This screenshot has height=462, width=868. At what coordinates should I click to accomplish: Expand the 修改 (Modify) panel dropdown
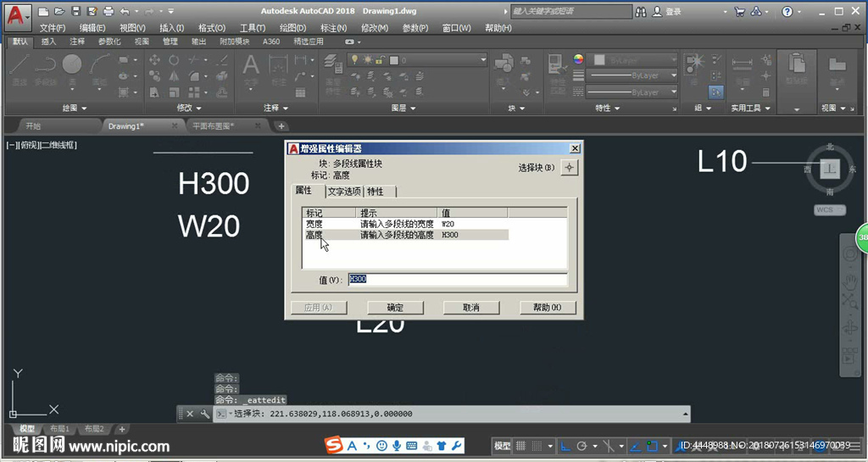click(x=189, y=108)
